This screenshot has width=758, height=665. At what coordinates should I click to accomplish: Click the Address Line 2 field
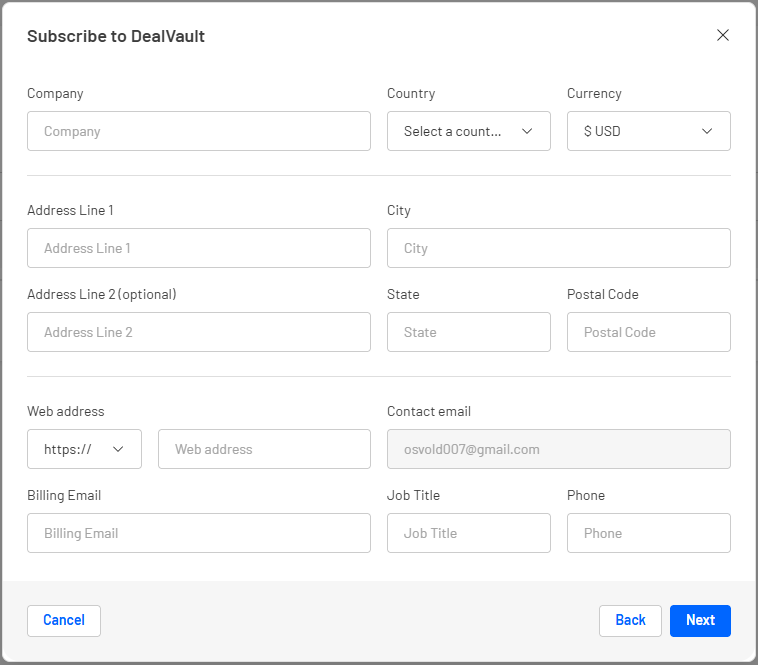coord(199,332)
